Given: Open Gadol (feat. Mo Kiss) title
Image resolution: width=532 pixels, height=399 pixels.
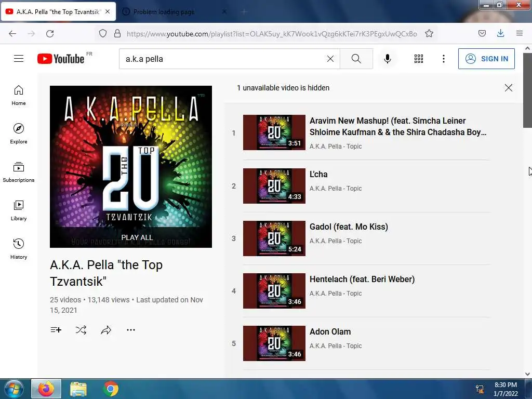Looking at the screenshot, I should pyautogui.click(x=349, y=227).
